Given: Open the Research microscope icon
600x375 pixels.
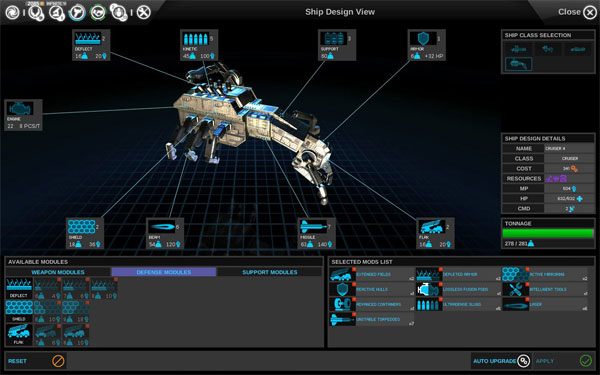Looking at the screenshot, I should 57,13.
